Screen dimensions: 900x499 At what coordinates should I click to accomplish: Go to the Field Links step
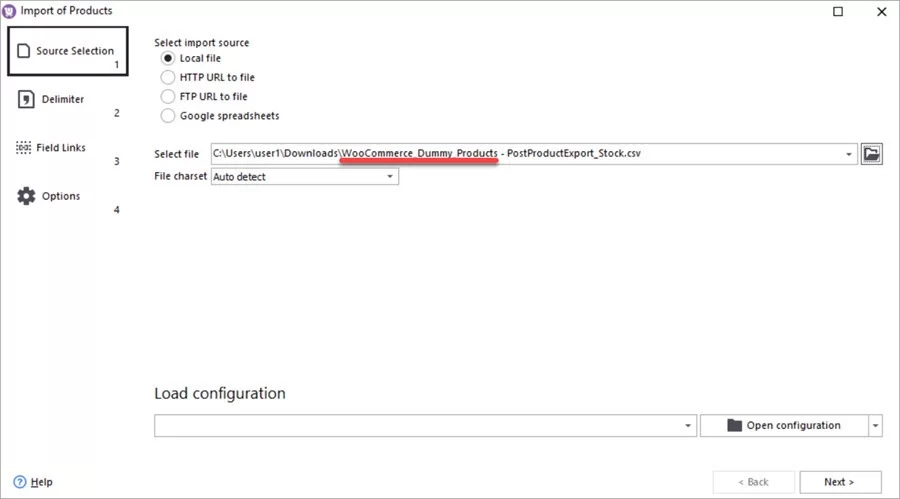[61, 148]
